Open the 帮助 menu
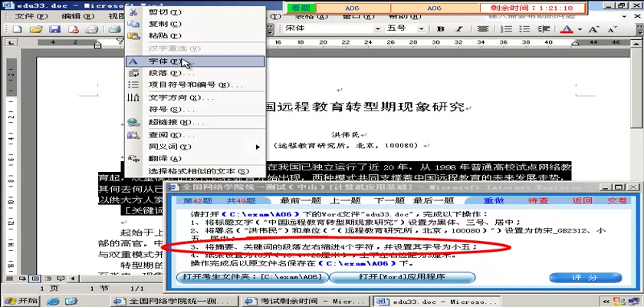 point(404,16)
